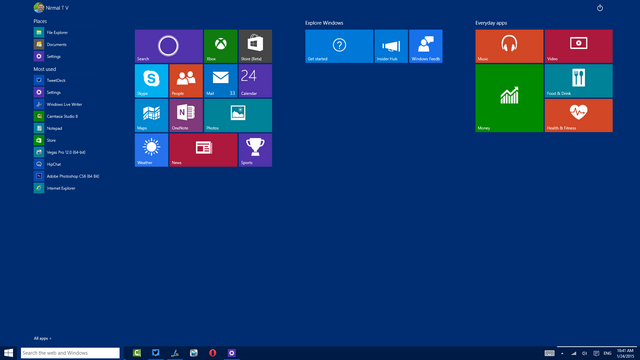Open the network signal tray icon
The image size is (640, 360).
[x=573, y=353]
